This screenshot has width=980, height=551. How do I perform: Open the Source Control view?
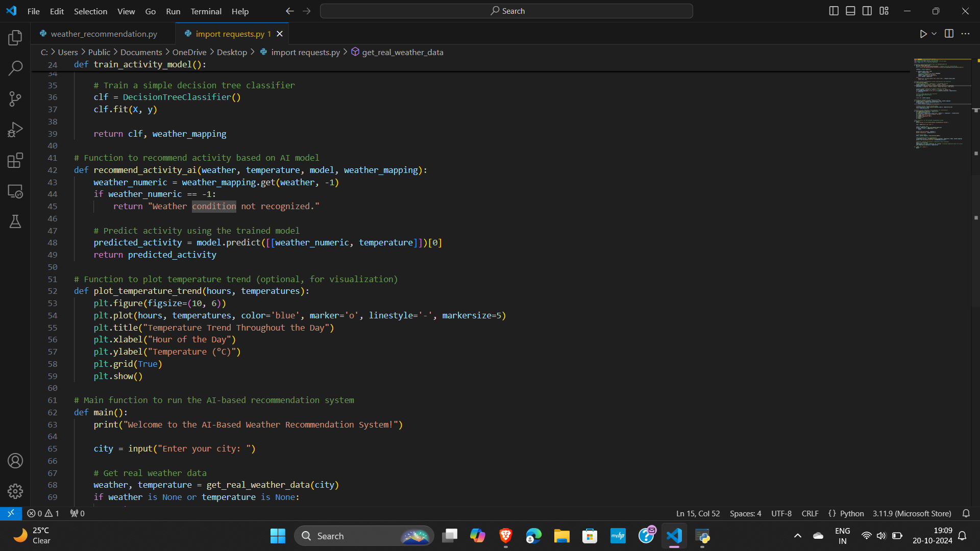[15, 99]
